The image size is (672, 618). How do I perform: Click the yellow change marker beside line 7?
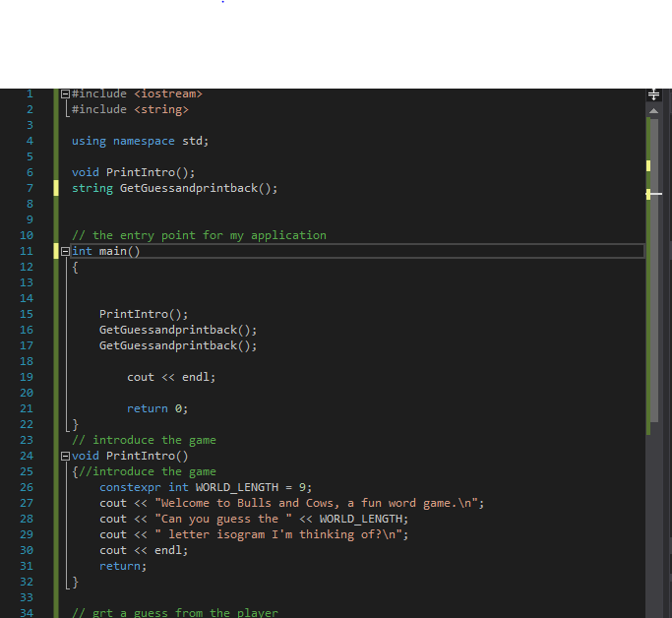[x=56, y=188]
